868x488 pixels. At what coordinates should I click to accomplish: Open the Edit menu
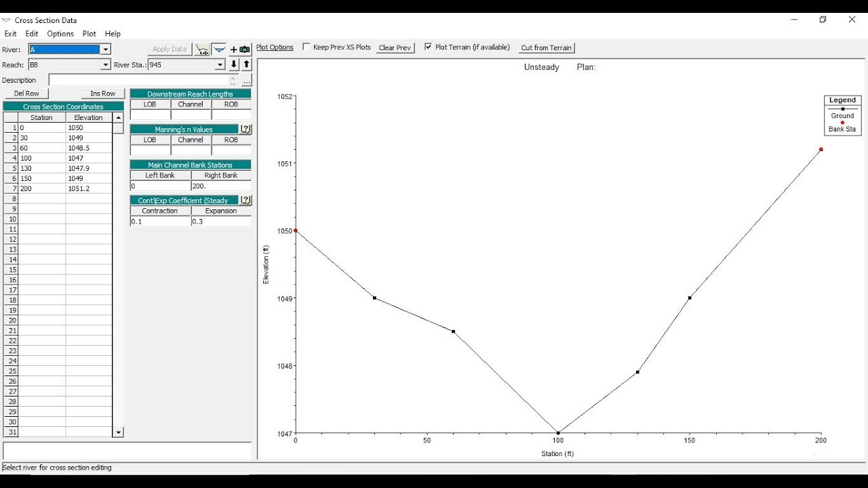pos(32,34)
